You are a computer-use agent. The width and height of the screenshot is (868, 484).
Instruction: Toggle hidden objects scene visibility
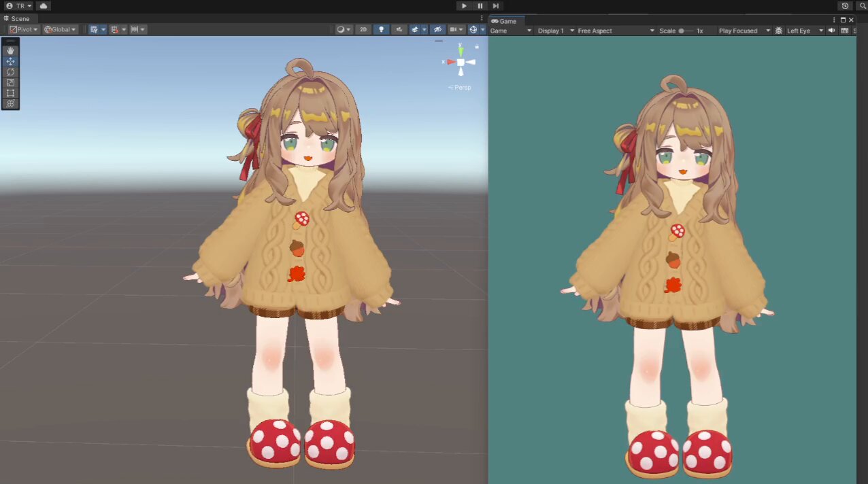pyautogui.click(x=437, y=30)
